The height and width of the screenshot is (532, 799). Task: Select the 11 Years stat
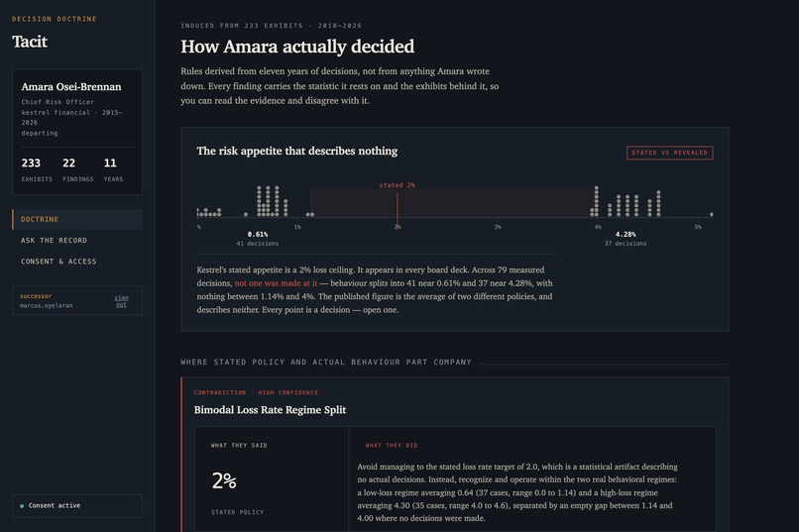click(113, 169)
